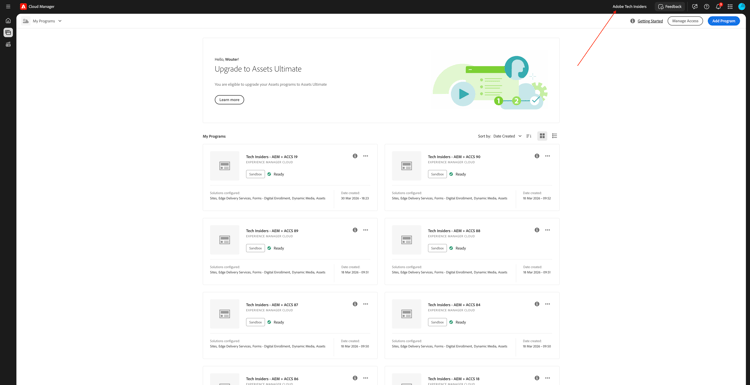Open info for program ACCS 90
This screenshot has height=385, width=750.
[x=537, y=156]
